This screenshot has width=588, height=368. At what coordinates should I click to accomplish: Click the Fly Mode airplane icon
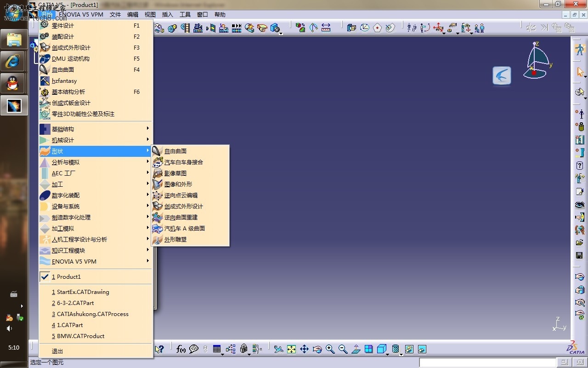coord(278,349)
